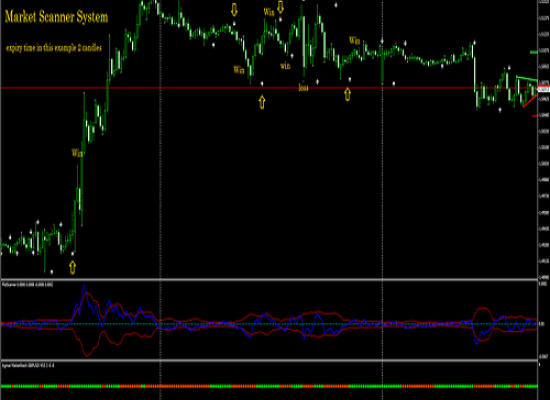Click the loss label on the red line

coord(303,88)
